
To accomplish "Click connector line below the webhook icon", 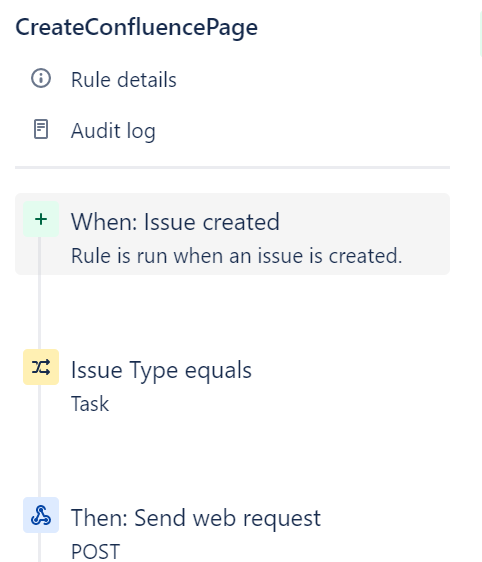I will coord(39,547).
